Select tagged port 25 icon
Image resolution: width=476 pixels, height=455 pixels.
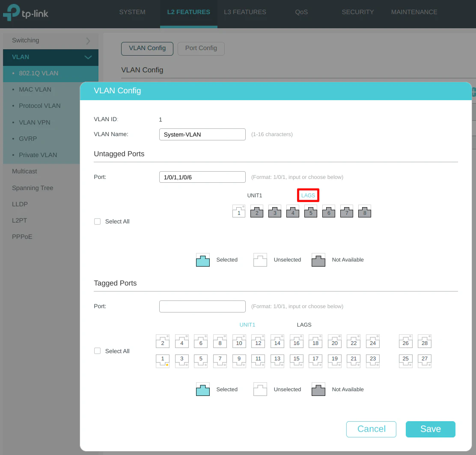tap(405, 361)
